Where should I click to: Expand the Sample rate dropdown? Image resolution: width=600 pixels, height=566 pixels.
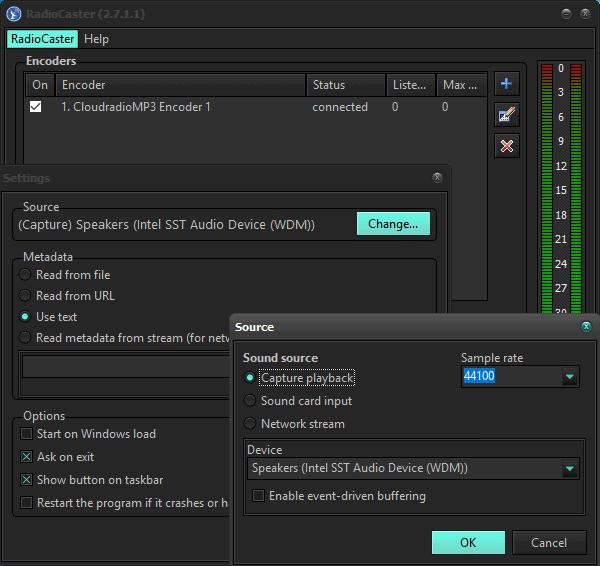click(569, 377)
